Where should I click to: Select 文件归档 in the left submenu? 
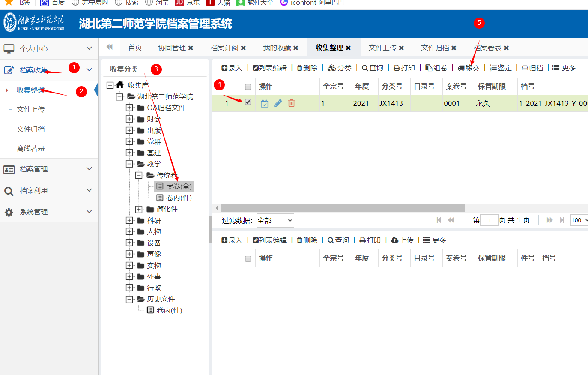[x=31, y=129]
